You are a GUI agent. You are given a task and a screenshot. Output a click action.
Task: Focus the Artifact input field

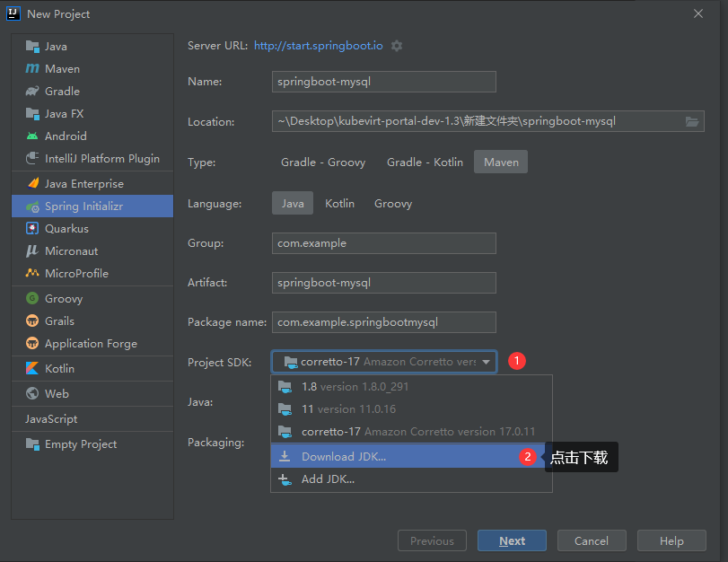384,283
